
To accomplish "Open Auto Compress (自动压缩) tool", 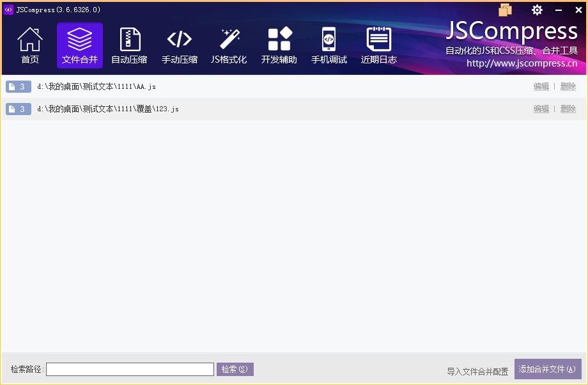I will (129, 45).
